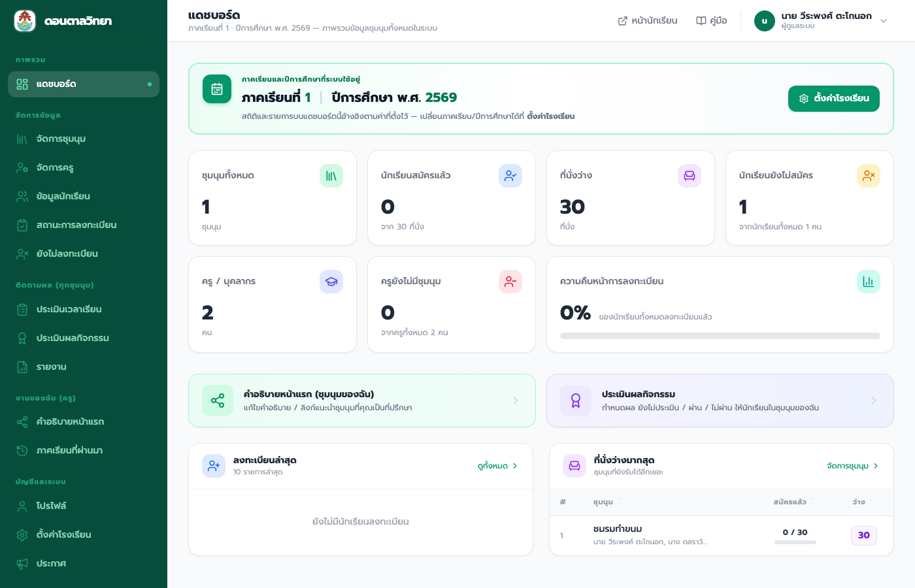This screenshot has width=915, height=588.
Task: Click the ตั้งค่าโรงเรียน gear icon in sidebar
Action: [x=22, y=535]
